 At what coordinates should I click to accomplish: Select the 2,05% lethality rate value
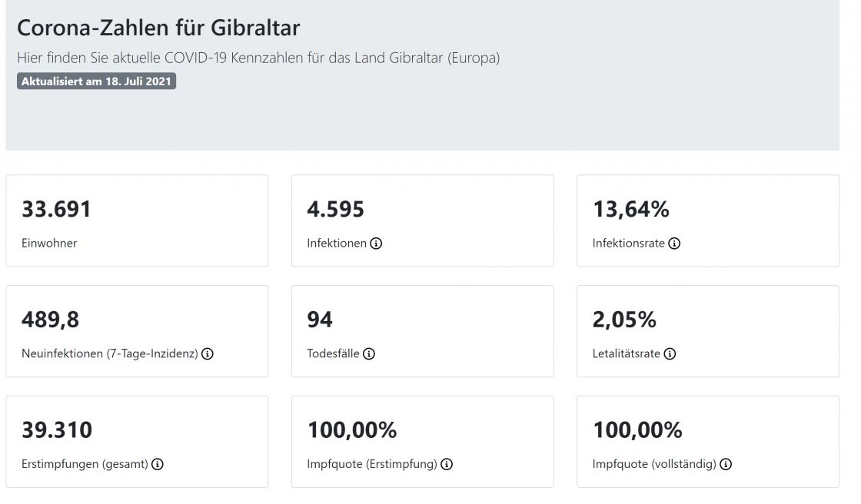point(624,320)
